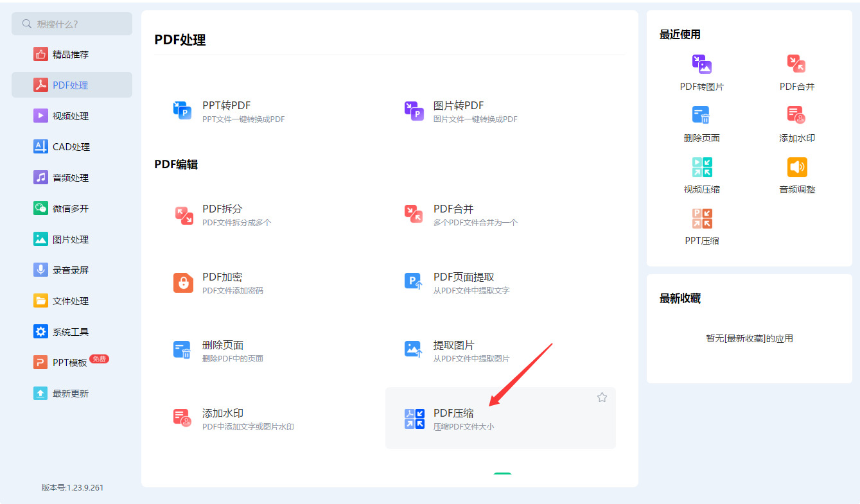This screenshot has height=504, width=860.
Task: Select CAD处理 in the sidebar
Action: click(72, 147)
